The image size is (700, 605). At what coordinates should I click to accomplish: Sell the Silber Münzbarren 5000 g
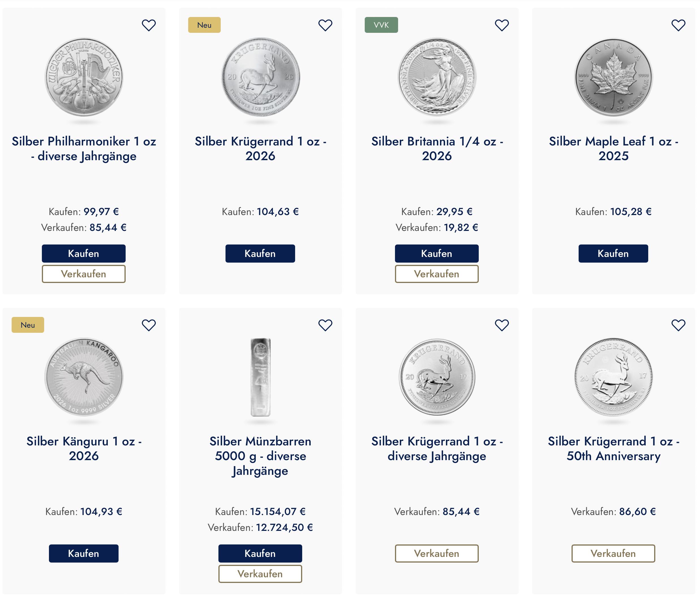pos(260,574)
